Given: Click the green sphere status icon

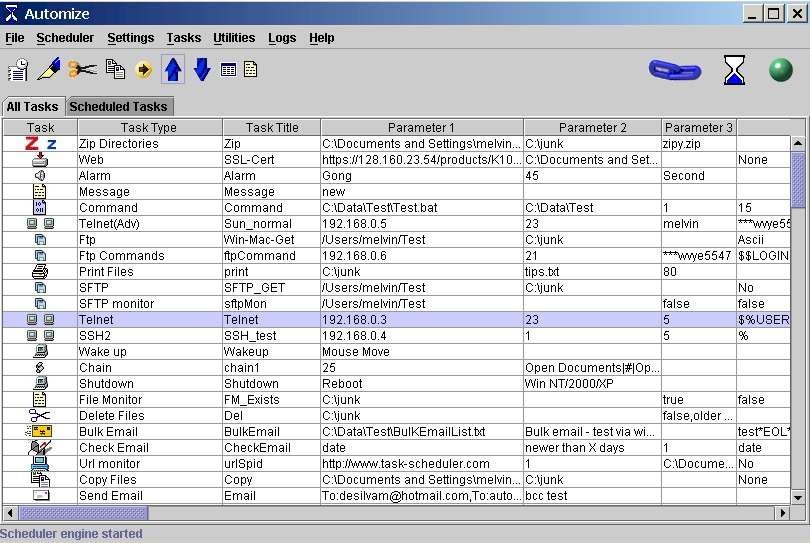Looking at the screenshot, I should tap(780, 70).
